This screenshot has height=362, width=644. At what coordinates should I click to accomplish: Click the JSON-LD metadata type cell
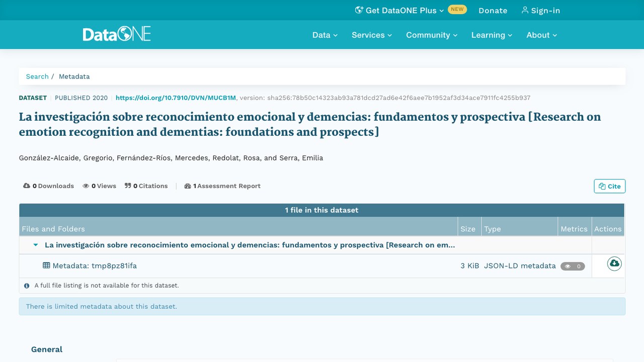520,265
